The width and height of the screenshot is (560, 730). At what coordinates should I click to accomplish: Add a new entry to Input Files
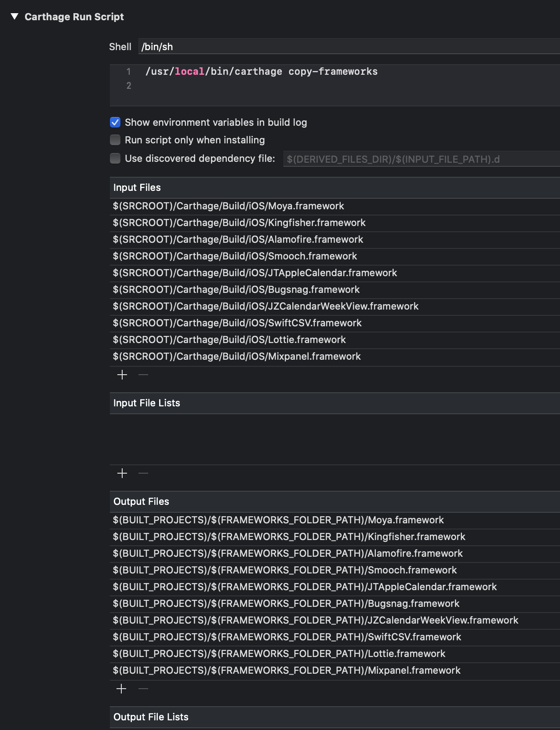pyautogui.click(x=122, y=375)
